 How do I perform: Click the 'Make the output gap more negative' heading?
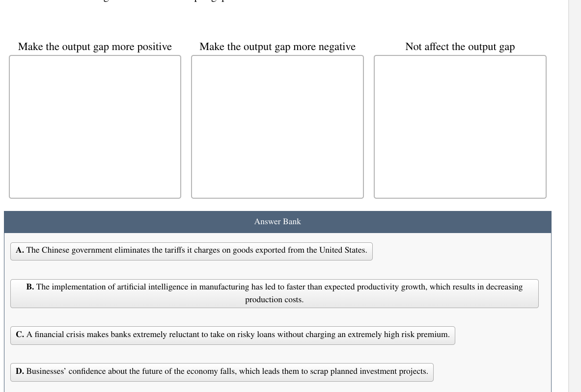(277, 47)
